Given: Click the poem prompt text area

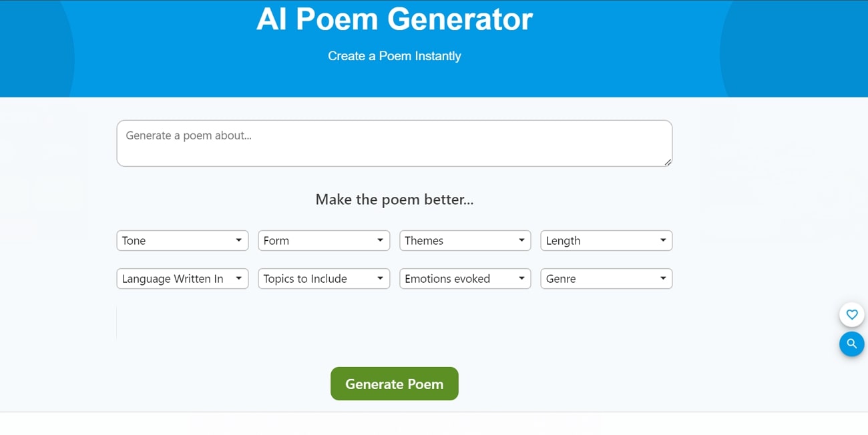Looking at the screenshot, I should [394, 142].
